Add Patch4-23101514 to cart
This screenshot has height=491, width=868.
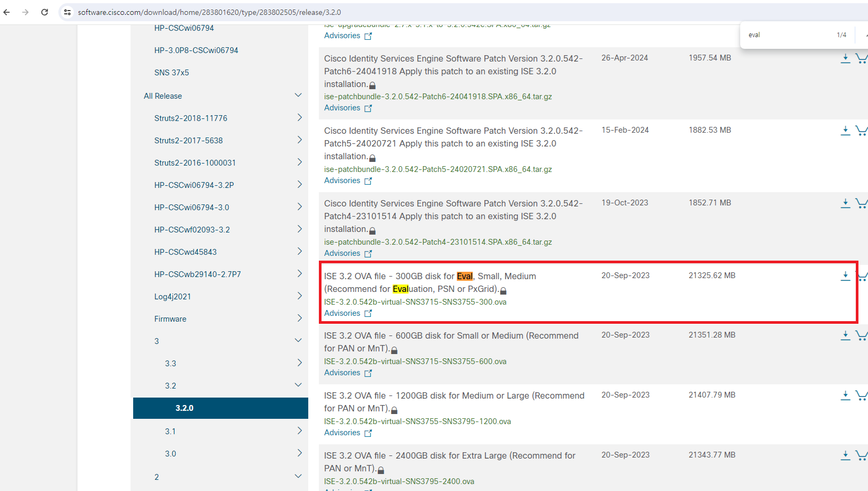(x=862, y=203)
